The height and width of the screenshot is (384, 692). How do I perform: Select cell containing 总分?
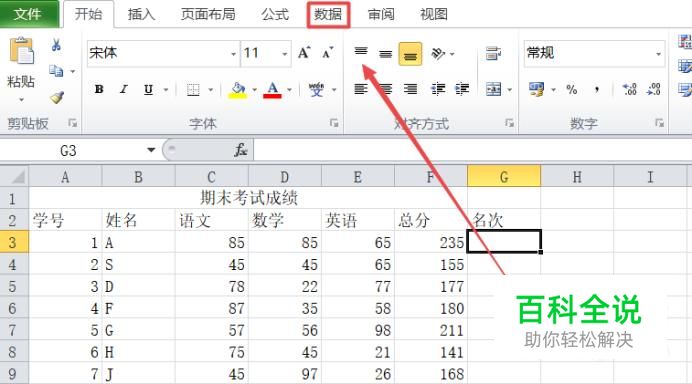[x=431, y=220]
